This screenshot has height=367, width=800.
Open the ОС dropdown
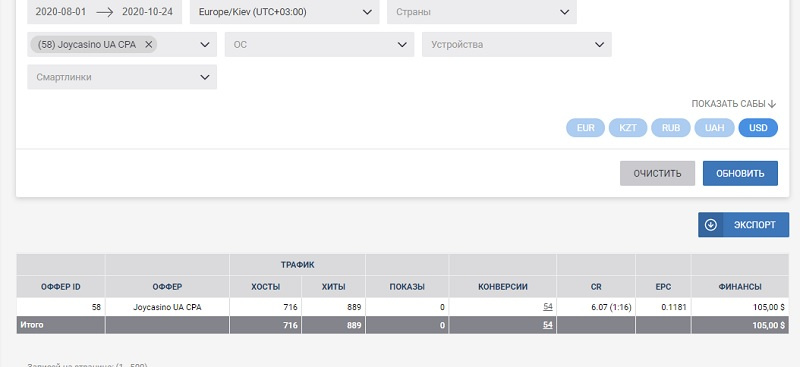tap(319, 44)
